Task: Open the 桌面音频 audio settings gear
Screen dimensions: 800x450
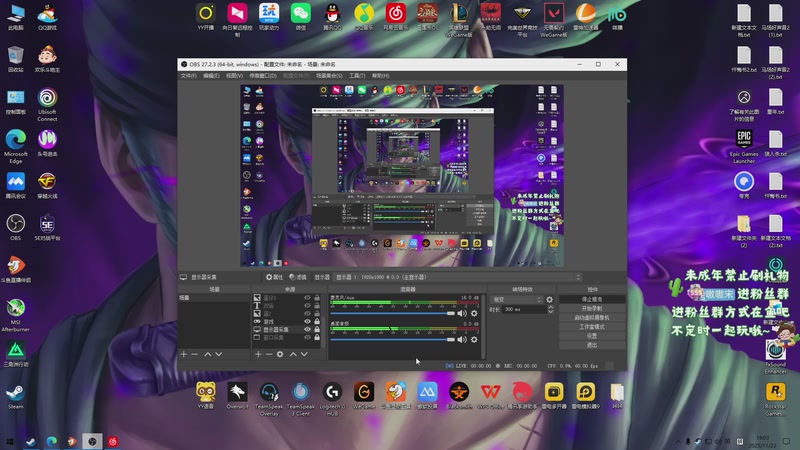Action: point(474,339)
